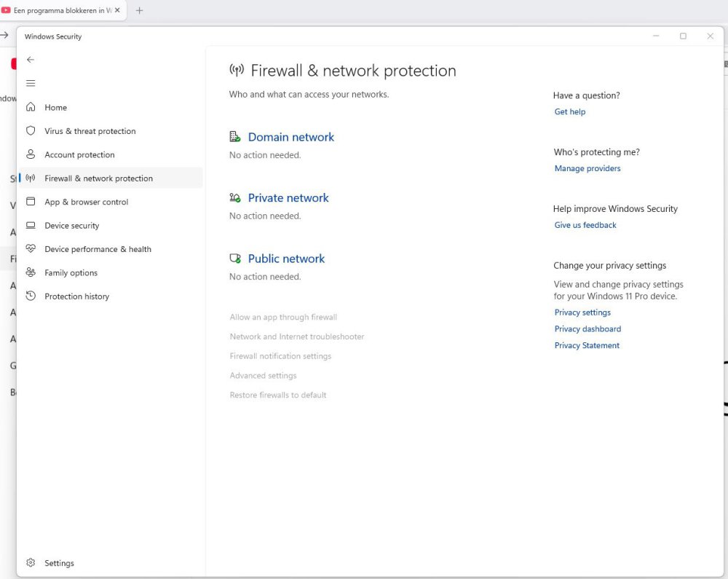Open Public network settings
Viewport: 728px width, 579px height.
286,259
